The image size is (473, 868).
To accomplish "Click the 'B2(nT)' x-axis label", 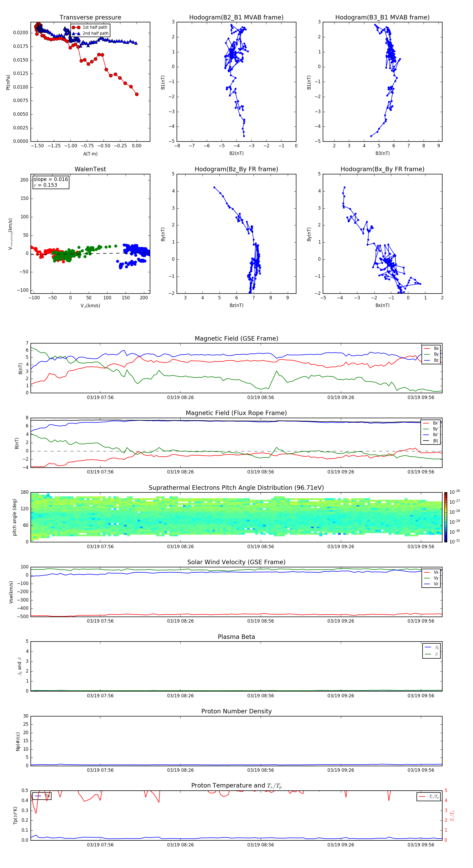I will (x=236, y=153).
